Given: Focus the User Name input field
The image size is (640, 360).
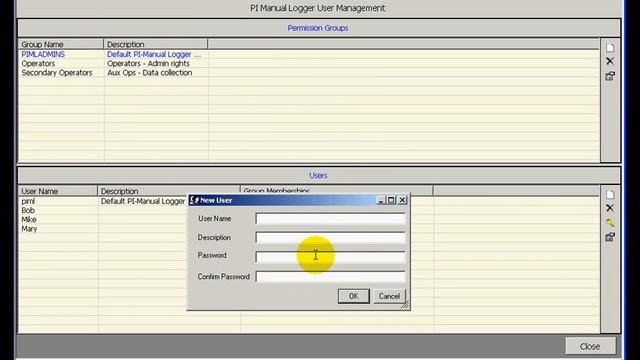Looking at the screenshot, I should [330, 219].
